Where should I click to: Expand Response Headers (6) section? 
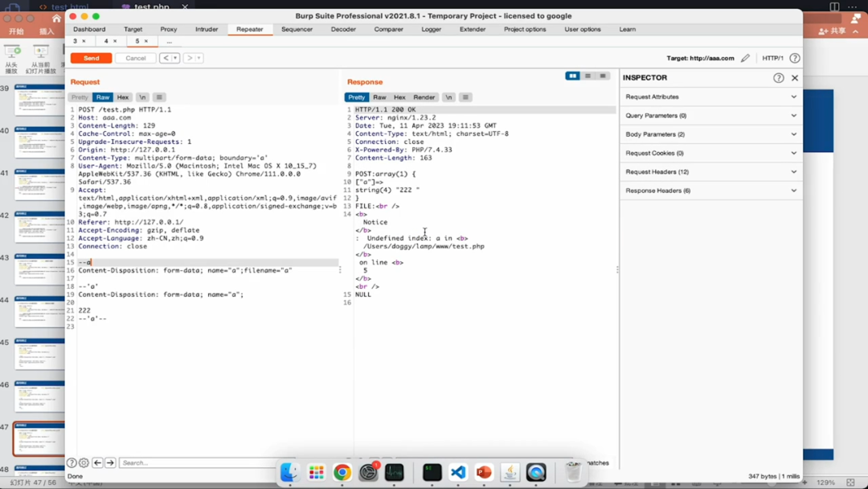coord(710,191)
